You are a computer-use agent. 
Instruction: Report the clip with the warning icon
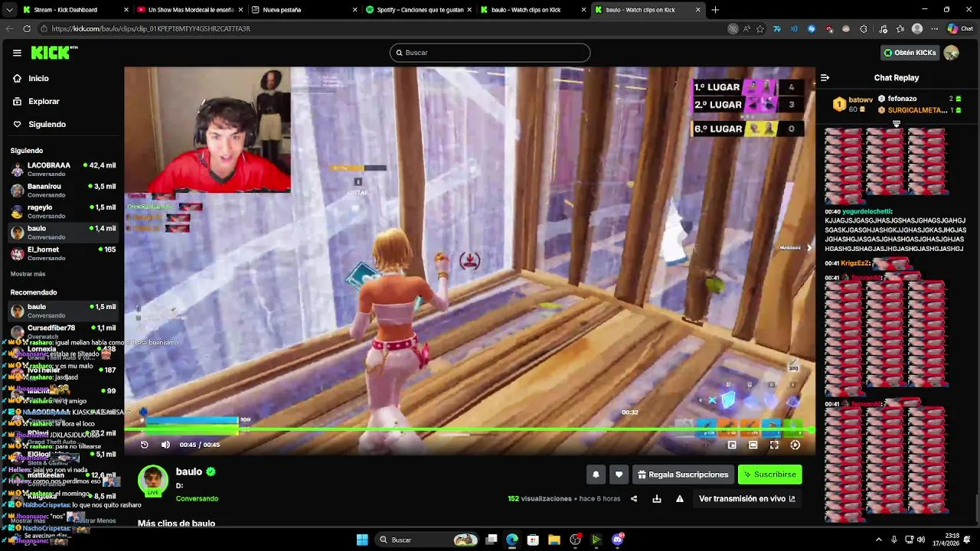(679, 499)
